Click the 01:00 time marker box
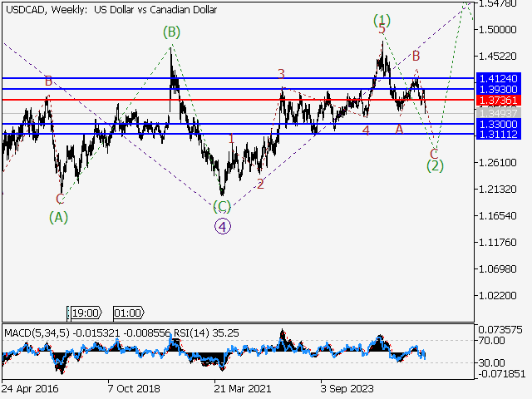The image size is (532, 399). (127, 313)
